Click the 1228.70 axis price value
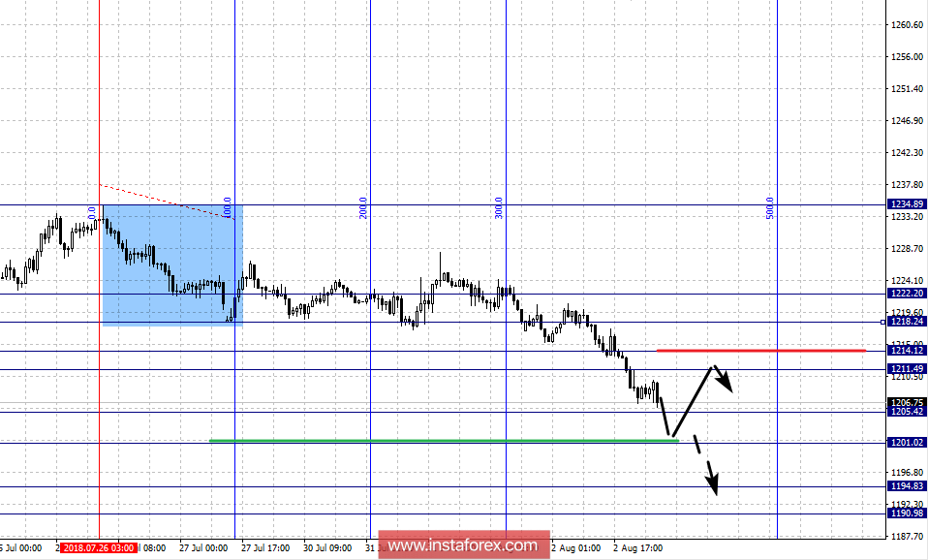Screen dimensions: 928x560 click(908, 249)
